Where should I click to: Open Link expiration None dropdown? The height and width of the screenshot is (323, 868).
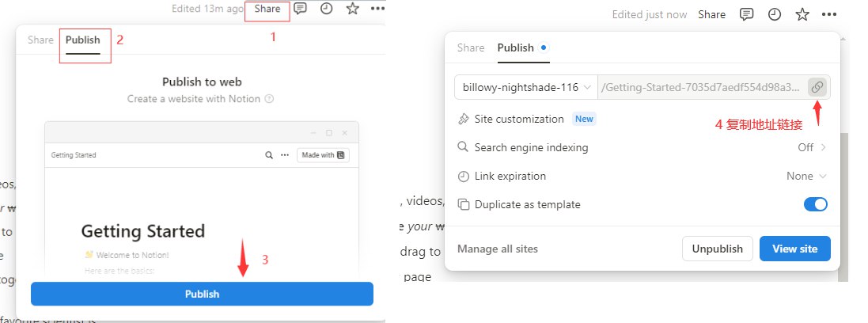(x=806, y=177)
